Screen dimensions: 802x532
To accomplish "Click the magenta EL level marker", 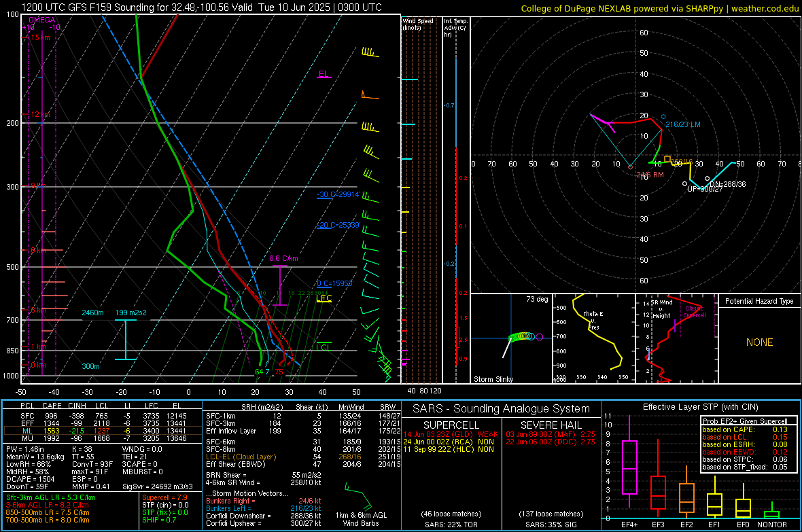I will (x=324, y=74).
